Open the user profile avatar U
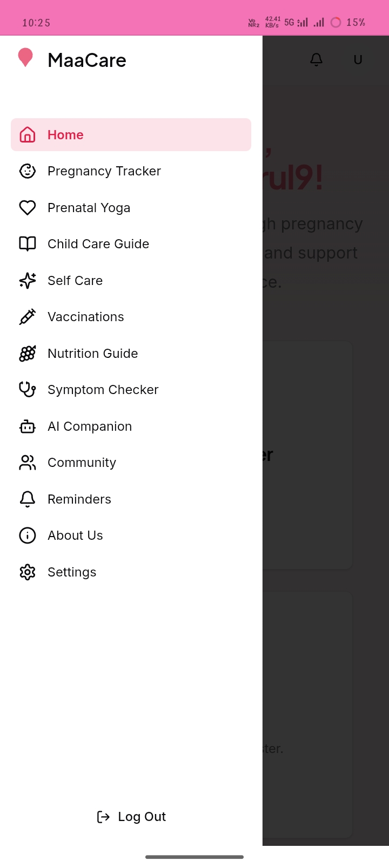 [358, 60]
